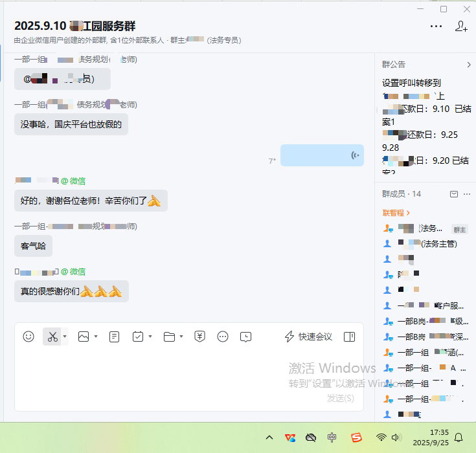476x453 pixels.
Task: Expand the folder icon dropdown arrow
Action: (181, 336)
